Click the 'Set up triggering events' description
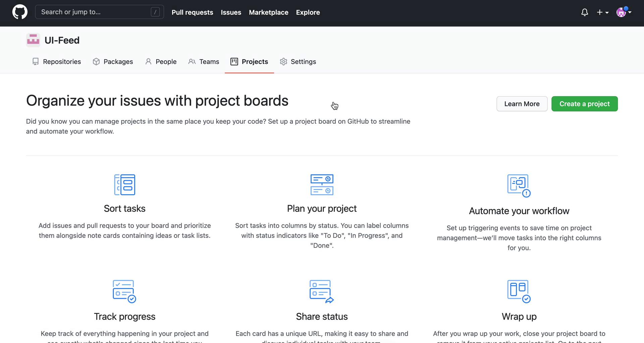 pos(519,238)
